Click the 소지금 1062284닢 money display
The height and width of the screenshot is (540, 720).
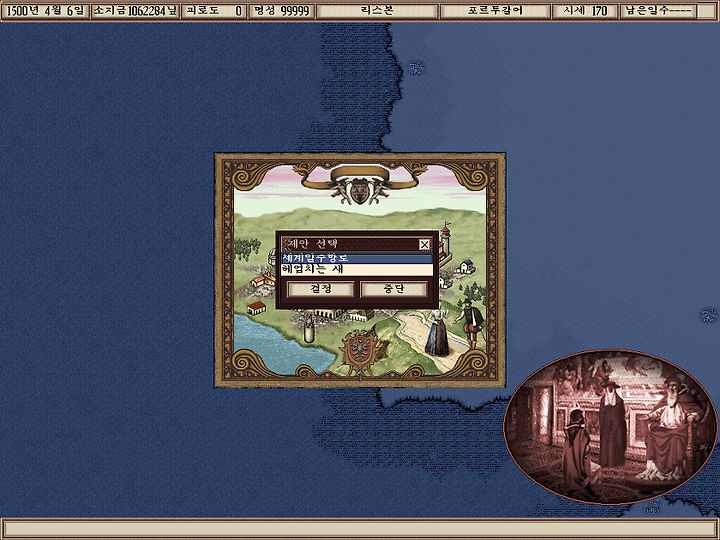point(135,11)
